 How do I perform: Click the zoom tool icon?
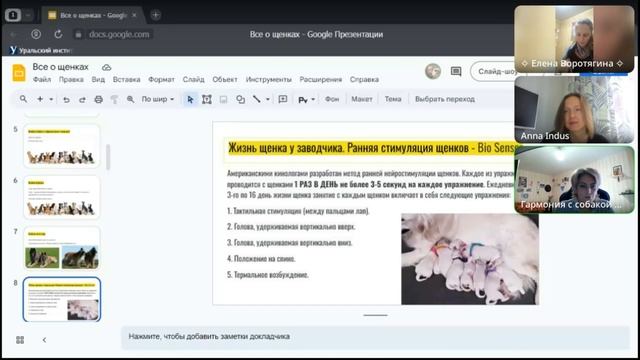click(130, 99)
